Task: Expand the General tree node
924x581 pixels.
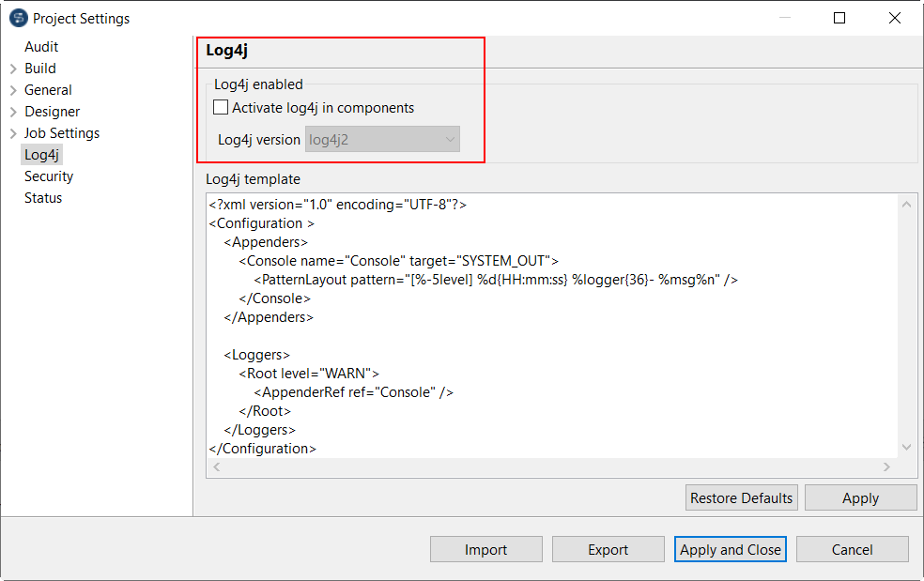Action: [13, 90]
